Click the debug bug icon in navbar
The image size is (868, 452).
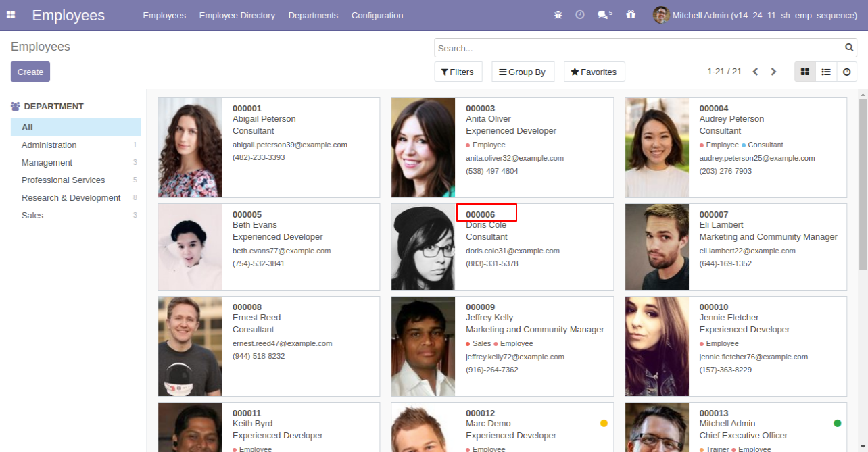pyautogui.click(x=558, y=15)
